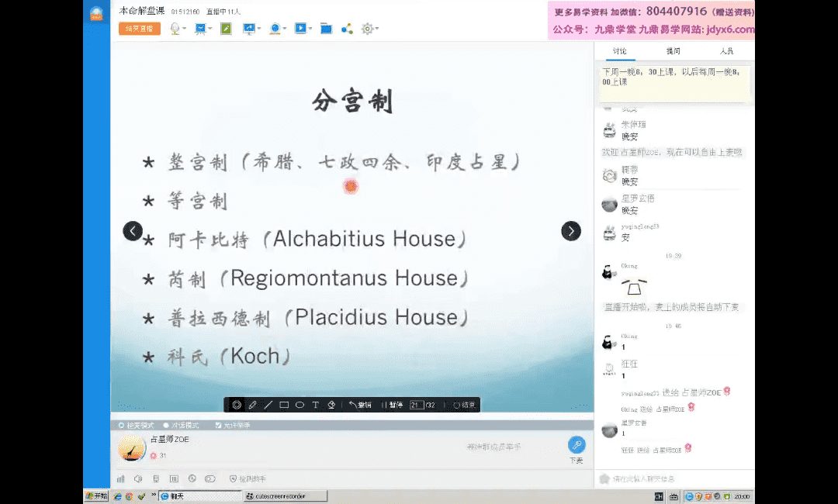Select the text tool in annotation bar
838x504 pixels.
(315, 405)
